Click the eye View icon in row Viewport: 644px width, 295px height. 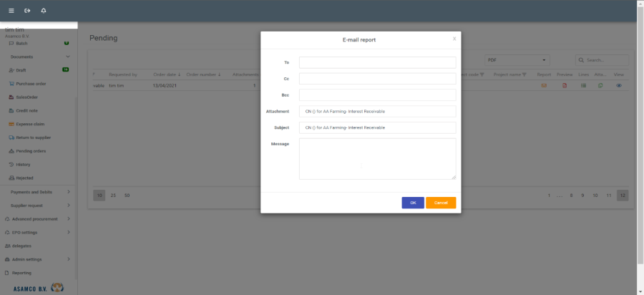click(619, 85)
